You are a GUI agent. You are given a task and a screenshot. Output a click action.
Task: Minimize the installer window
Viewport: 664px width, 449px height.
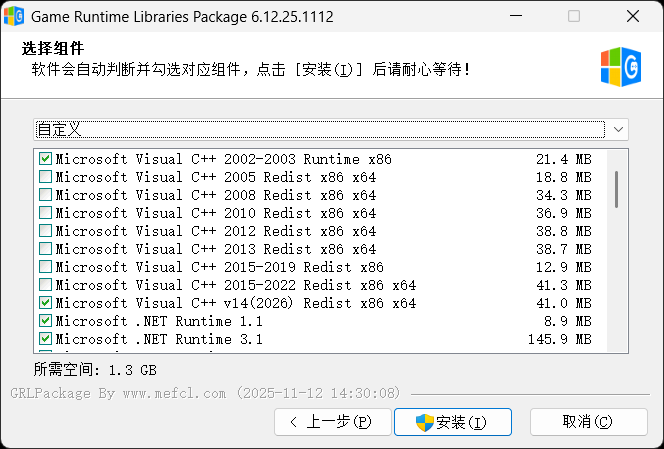(x=516, y=17)
